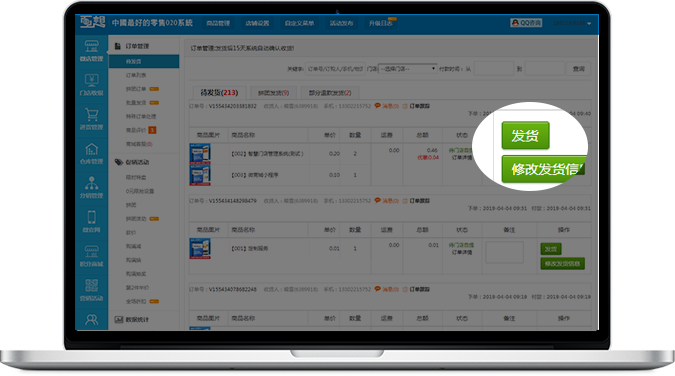Open the --选择门店-- store dropdown

(x=408, y=69)
